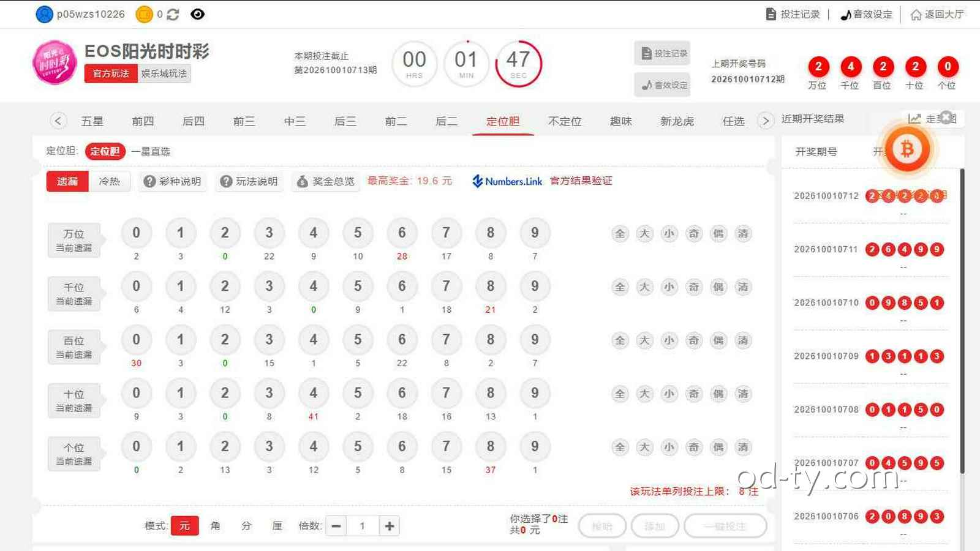Switch to 官方玩法 mode
The image size is (980, 551).
[111, 73]
